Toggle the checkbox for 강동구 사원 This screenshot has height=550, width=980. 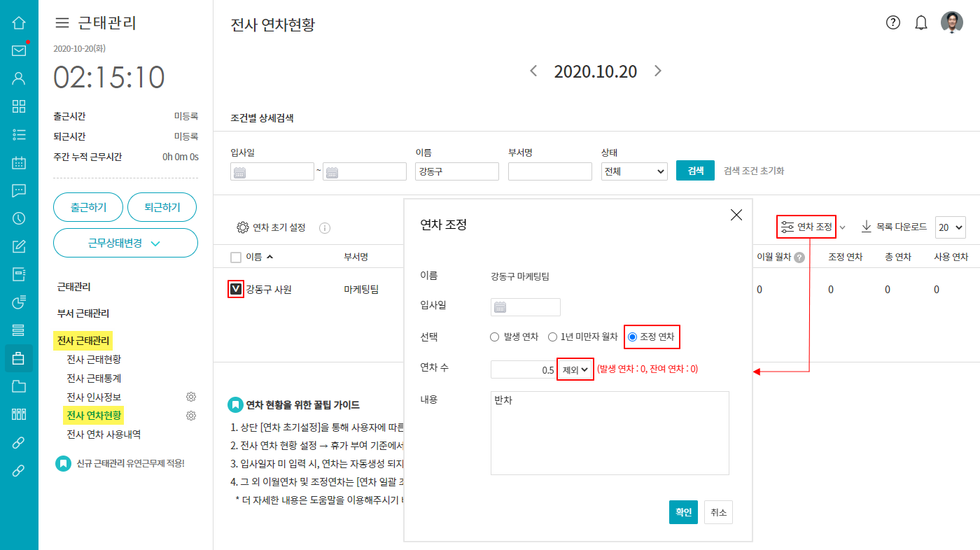click(x=236, y=289)
